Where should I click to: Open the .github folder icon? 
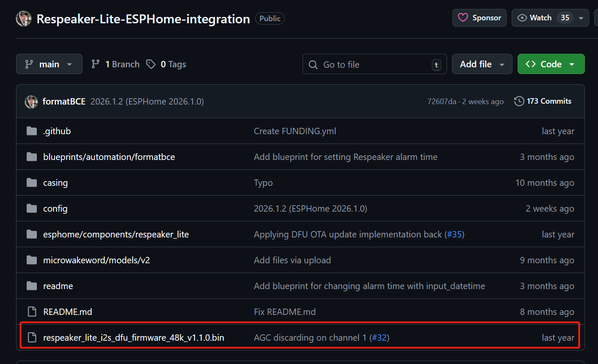click(x=32, y=131)
